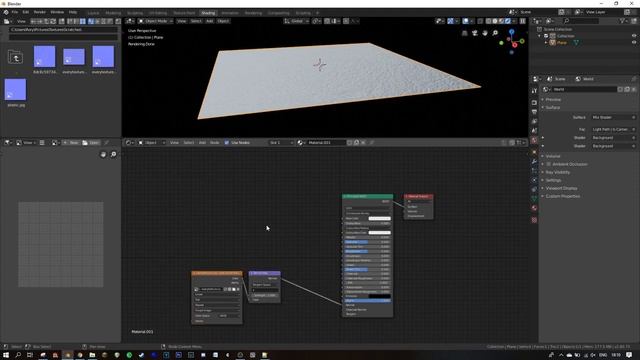Click the perspective/orthographic grid icon in viewport
Viewport: 640px width, 360px height.
464,33
